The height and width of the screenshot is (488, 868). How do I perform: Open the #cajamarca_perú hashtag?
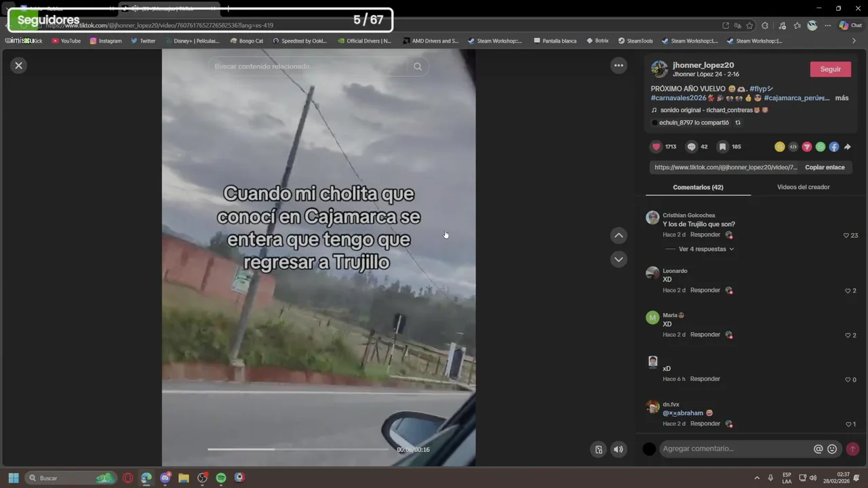click(796, 98)
